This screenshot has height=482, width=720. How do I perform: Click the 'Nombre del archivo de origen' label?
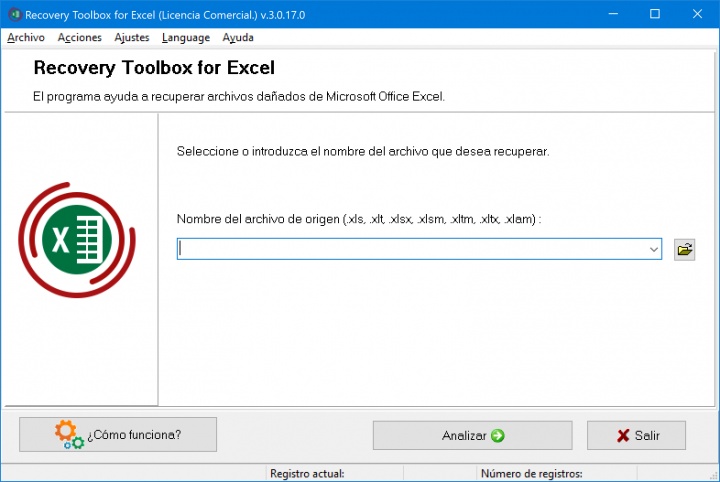click(359, 219)
